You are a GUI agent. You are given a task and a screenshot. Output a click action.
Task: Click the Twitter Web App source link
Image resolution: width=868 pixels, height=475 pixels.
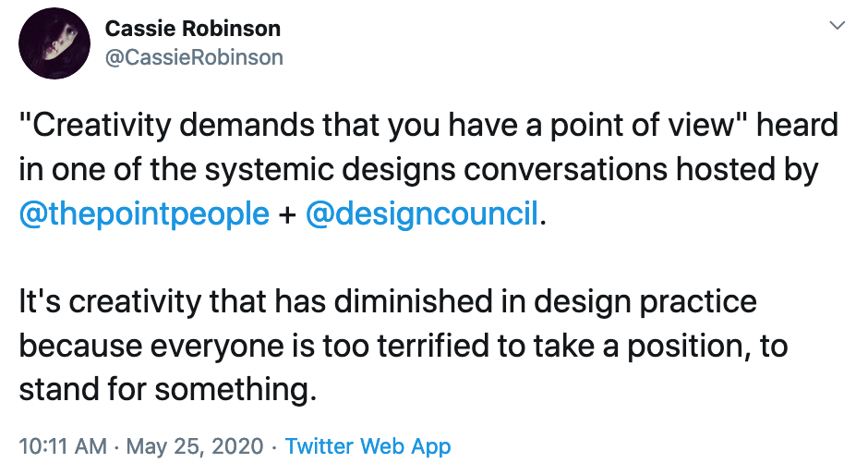coord(368,446)
